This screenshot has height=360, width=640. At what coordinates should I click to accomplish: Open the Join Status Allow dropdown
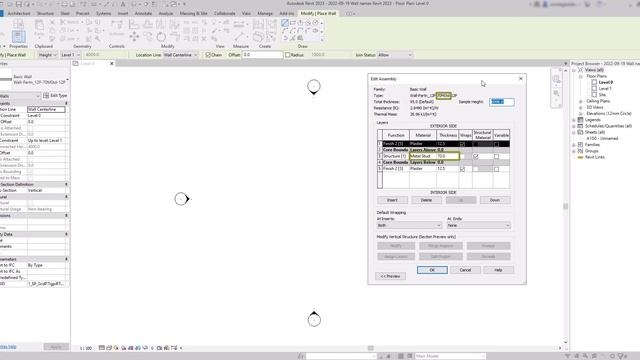click(x=395, y=55)
